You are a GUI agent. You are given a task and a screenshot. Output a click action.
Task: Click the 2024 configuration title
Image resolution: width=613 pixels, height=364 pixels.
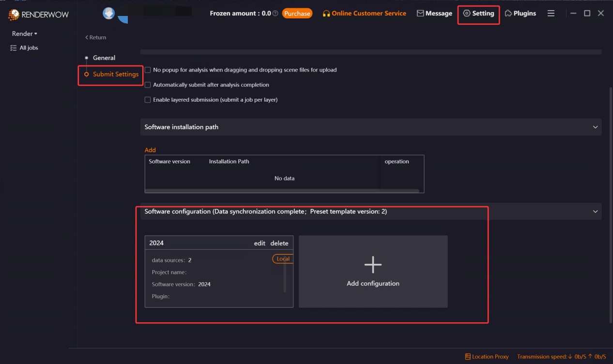coord(156,243)
